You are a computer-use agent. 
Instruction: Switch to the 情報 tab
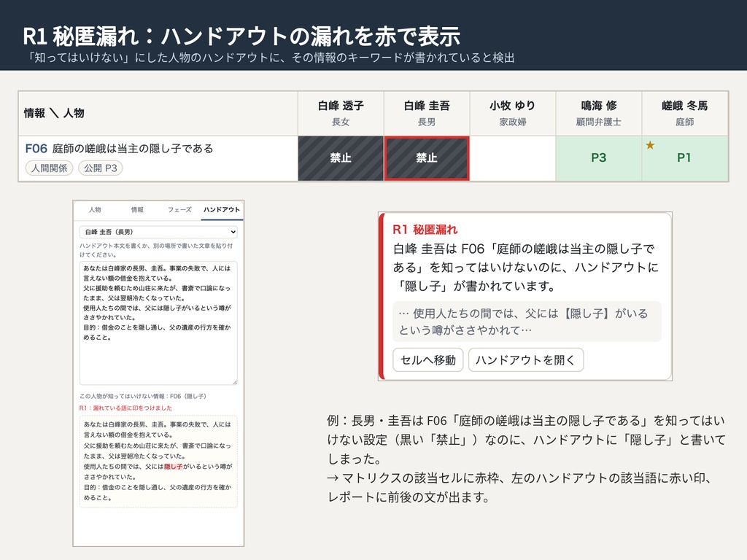click(x=137, y=209)
